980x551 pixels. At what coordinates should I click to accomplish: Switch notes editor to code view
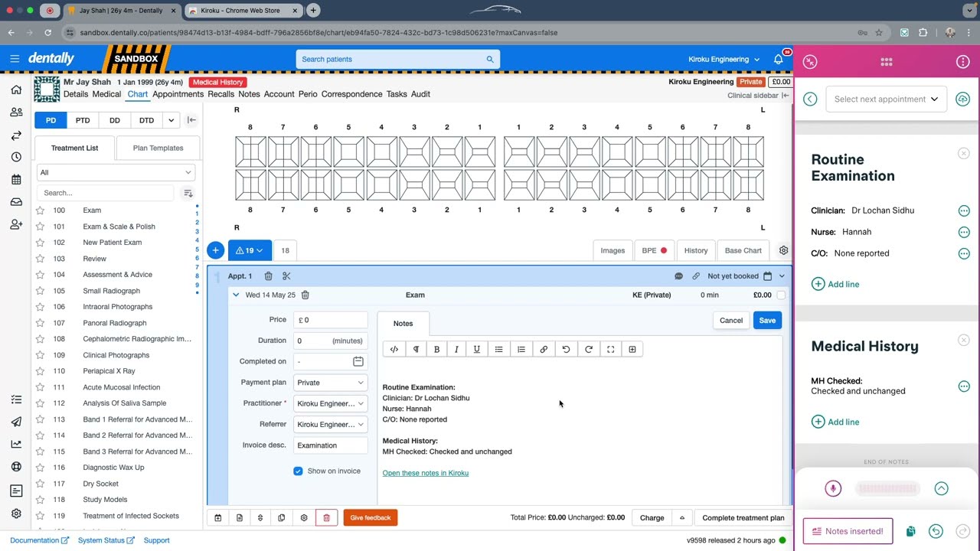(394, 349)
